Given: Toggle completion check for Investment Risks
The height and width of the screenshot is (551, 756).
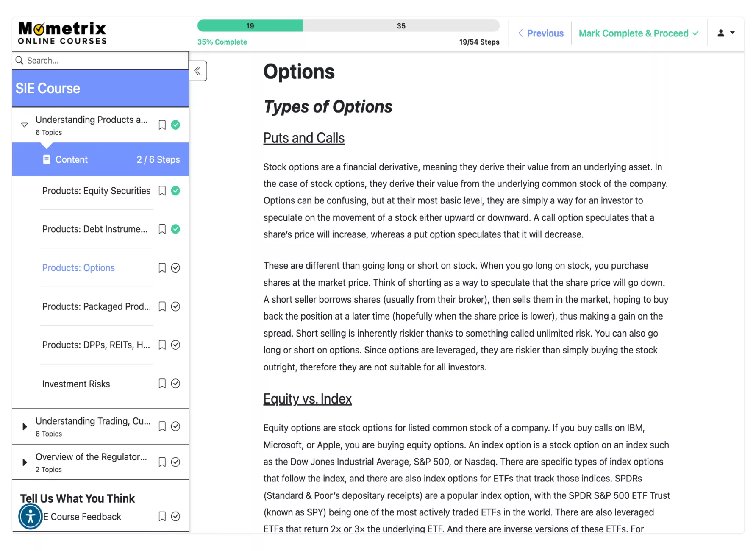Looking at the screenshot, I should [175, 384].
